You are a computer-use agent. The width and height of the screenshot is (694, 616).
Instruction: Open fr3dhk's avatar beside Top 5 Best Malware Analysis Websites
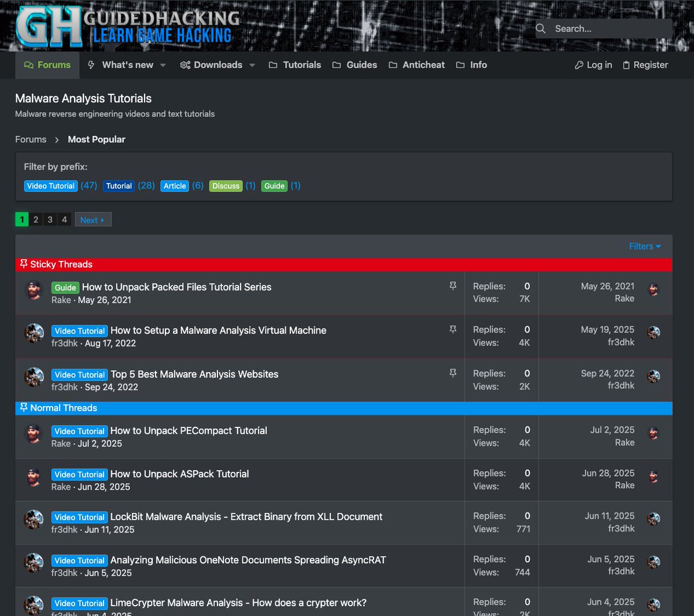click(x=34, y=377)
